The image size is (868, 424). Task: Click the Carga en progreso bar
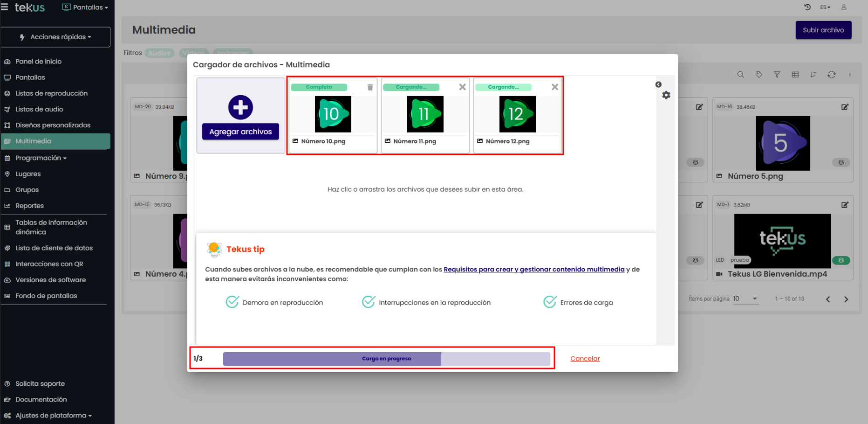(386, 359)
